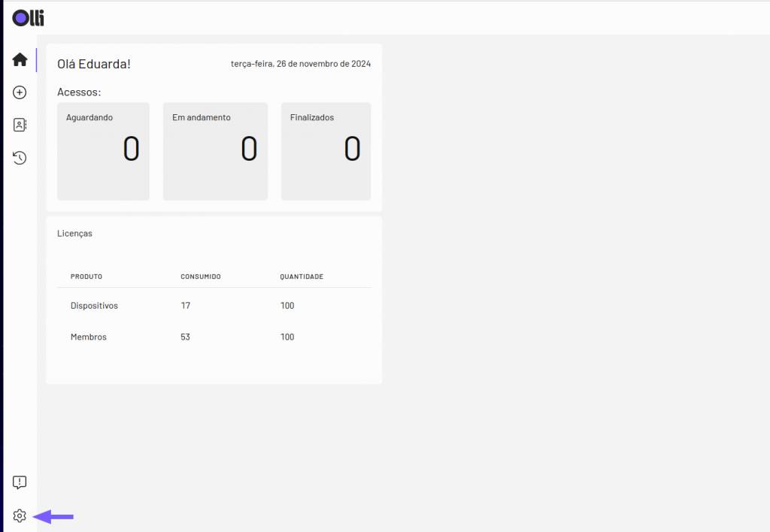Screen dimensions: 770x532
Task: Click the date terça-feira, 26 de novembro
Action: pyautogui.click(x=301, y=64)
